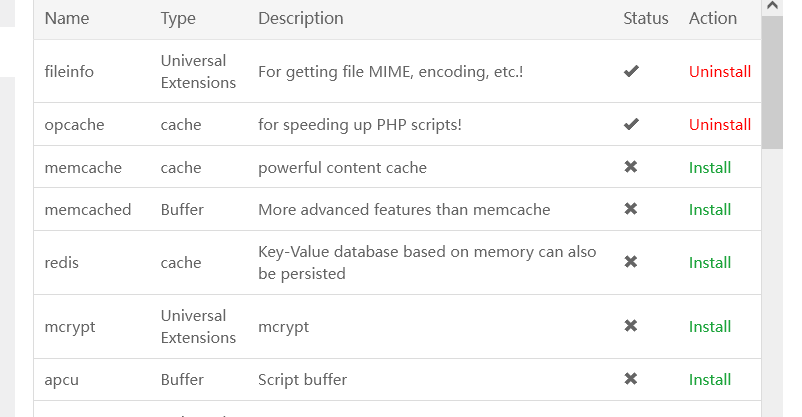Install the memcached extension

(710, 210)
